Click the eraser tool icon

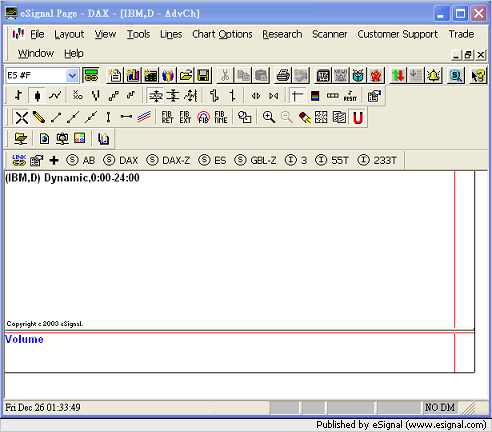point(304,117)
